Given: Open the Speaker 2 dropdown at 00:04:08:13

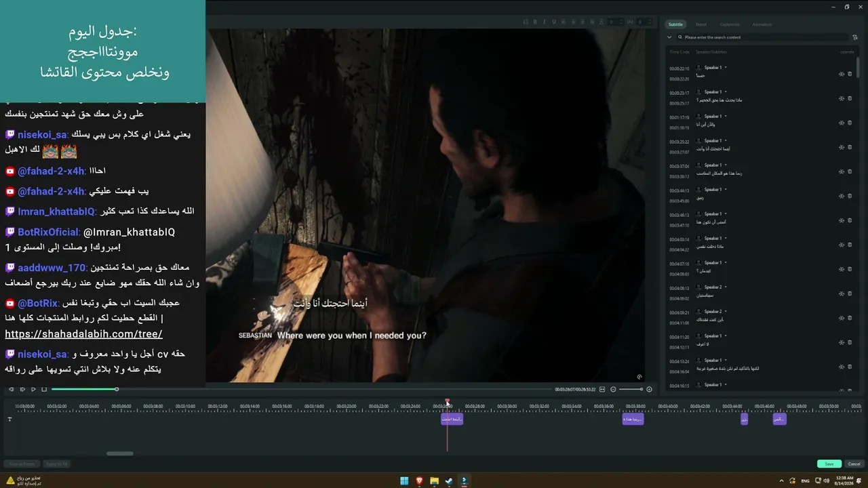Looking at the screenshot, I should coord(726,287).
